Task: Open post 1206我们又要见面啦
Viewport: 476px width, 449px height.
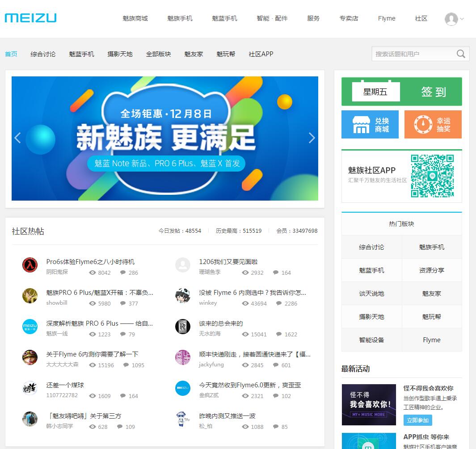Action: (x=228, y=261)
